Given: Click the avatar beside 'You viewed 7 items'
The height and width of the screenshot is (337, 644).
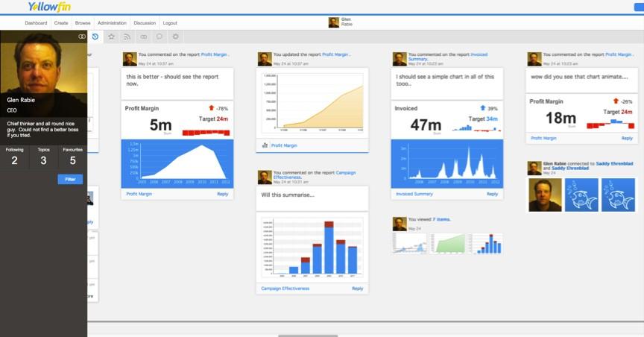Looking at the screenshot, I should pyautogui.click(x=400, y=224).
